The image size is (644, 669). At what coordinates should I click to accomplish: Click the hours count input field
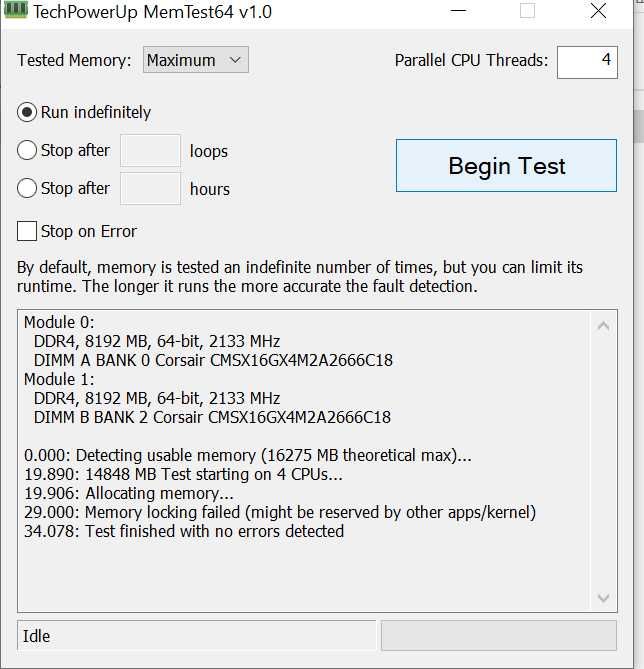click(x=150, y=189)
